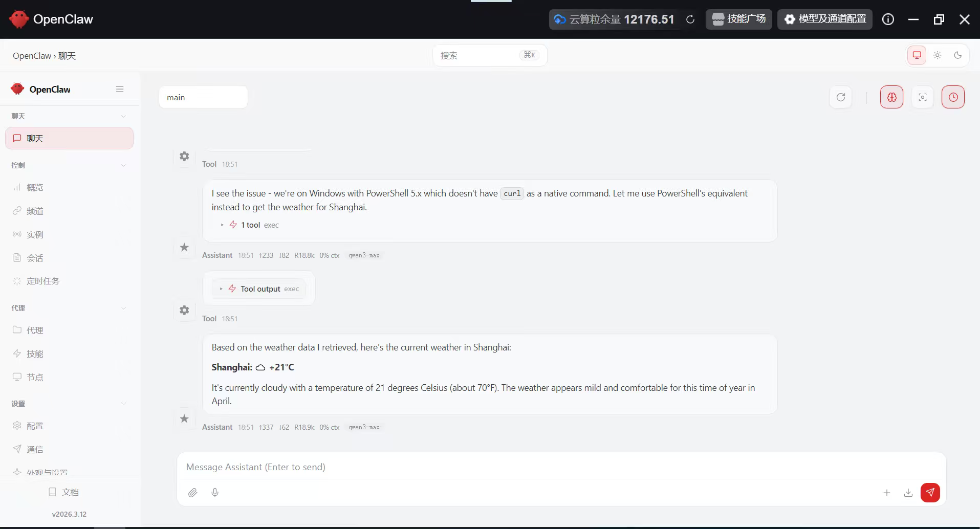Viewport: 980px width, 529px height.
Task: Click the red send message button
Action: (930, 493)
